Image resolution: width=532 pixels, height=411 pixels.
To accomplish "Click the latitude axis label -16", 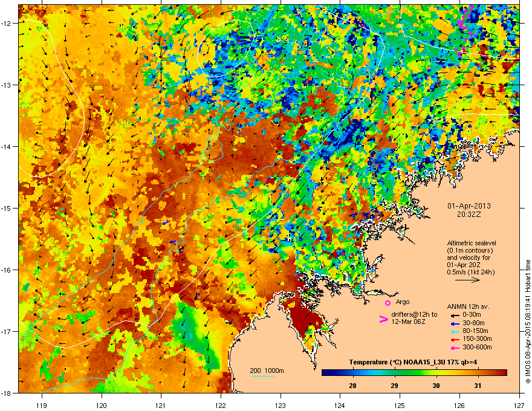I will (7, 270).
